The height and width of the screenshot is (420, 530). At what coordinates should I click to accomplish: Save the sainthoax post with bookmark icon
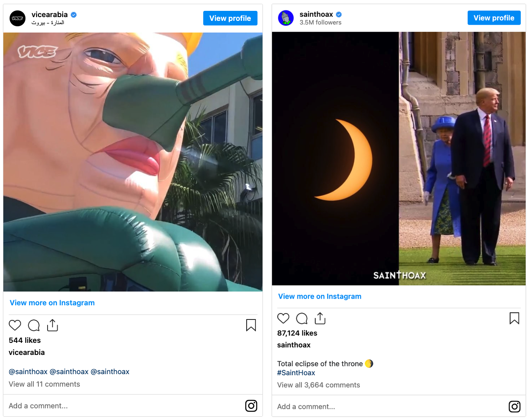point(514,319)
